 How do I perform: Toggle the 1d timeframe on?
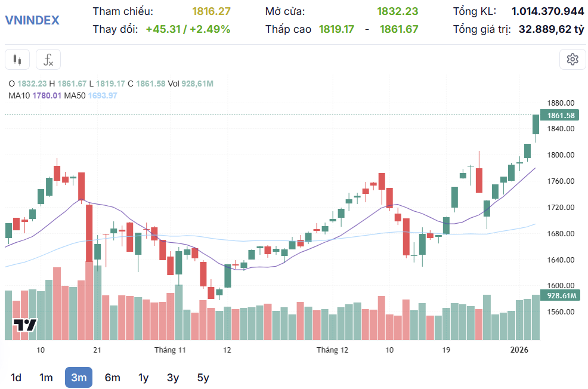[x=16, y=377]
